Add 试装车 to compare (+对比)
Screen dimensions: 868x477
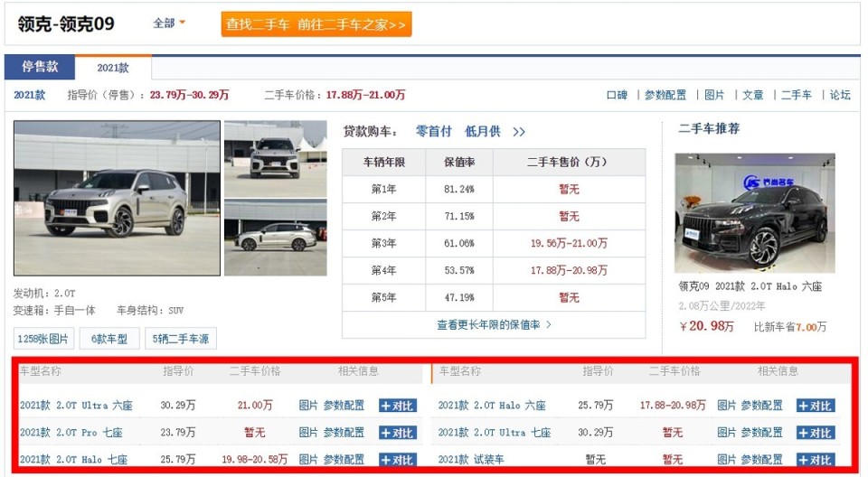pyautogui.click(x=816, y=460)
